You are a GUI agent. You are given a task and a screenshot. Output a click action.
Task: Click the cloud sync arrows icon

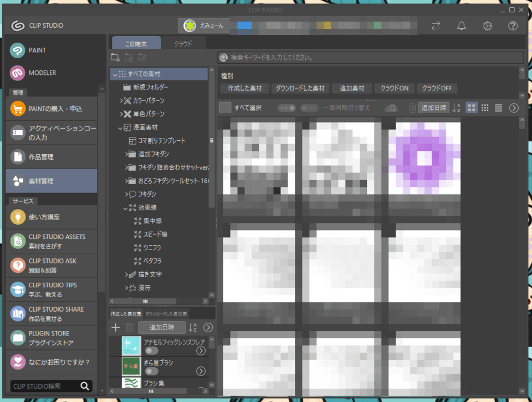[x=436, y=26]
